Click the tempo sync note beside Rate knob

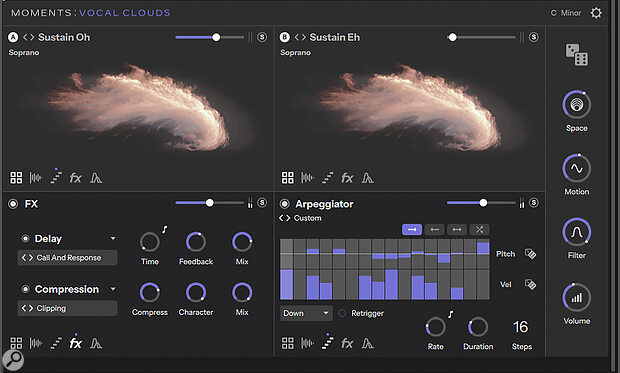[x=450, y=314]
